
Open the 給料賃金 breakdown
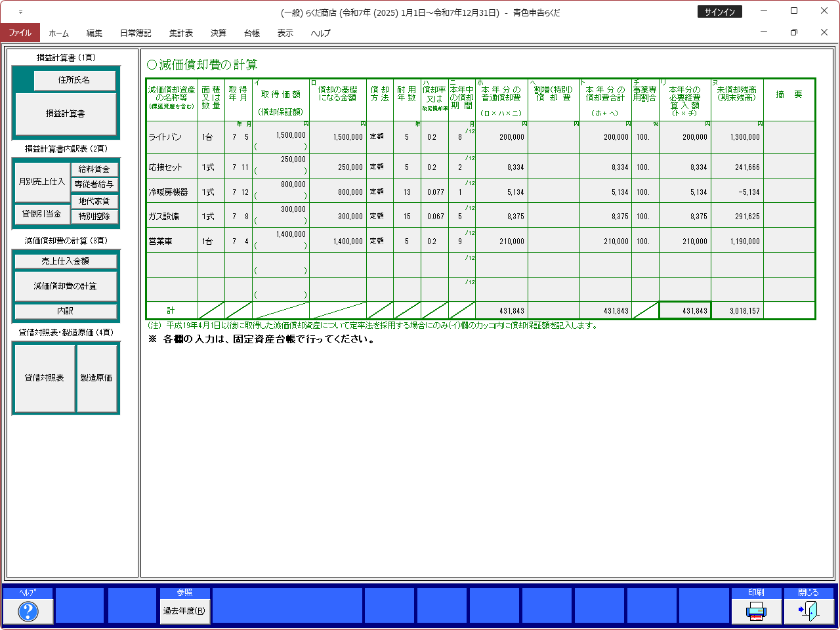point(94,169)
